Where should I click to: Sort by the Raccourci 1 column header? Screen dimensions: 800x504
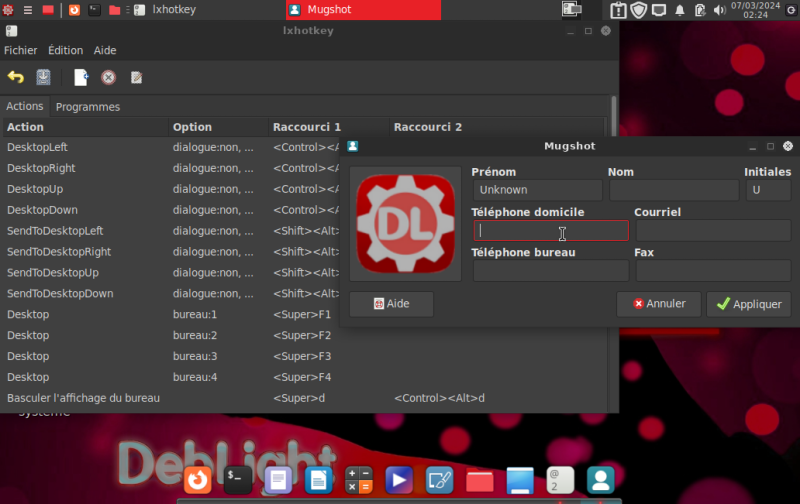(307, 127)
